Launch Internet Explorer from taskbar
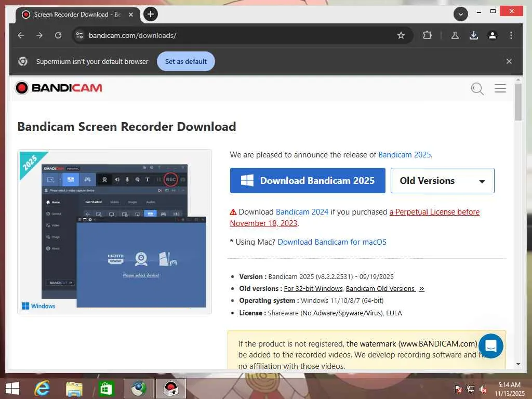The image size is (532, 399). (x=42, y=388)
